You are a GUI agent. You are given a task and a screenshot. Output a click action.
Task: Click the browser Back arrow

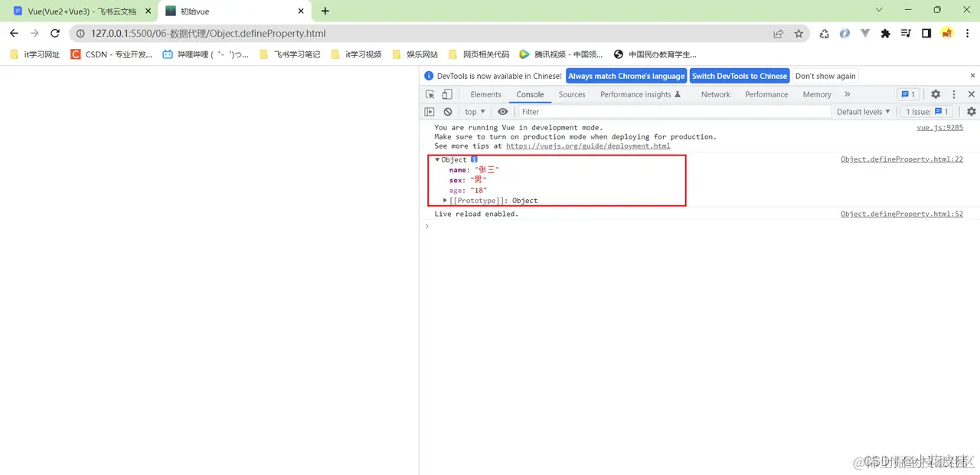14,34
